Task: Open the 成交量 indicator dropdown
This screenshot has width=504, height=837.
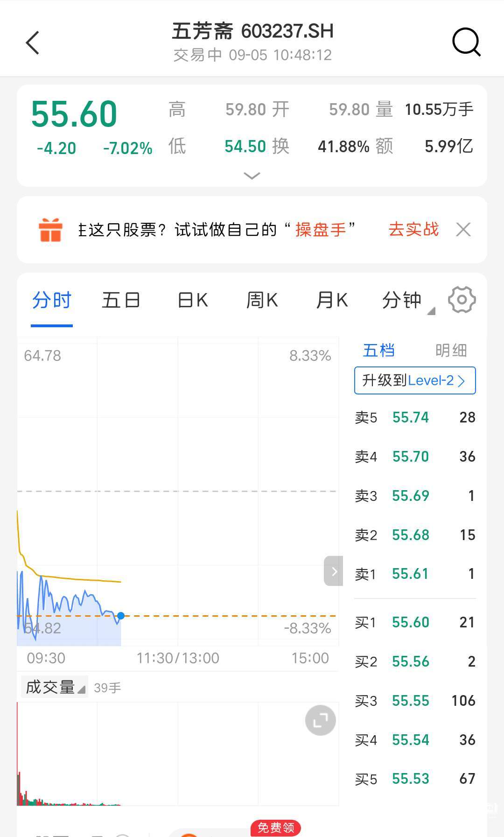Action: 55,687
